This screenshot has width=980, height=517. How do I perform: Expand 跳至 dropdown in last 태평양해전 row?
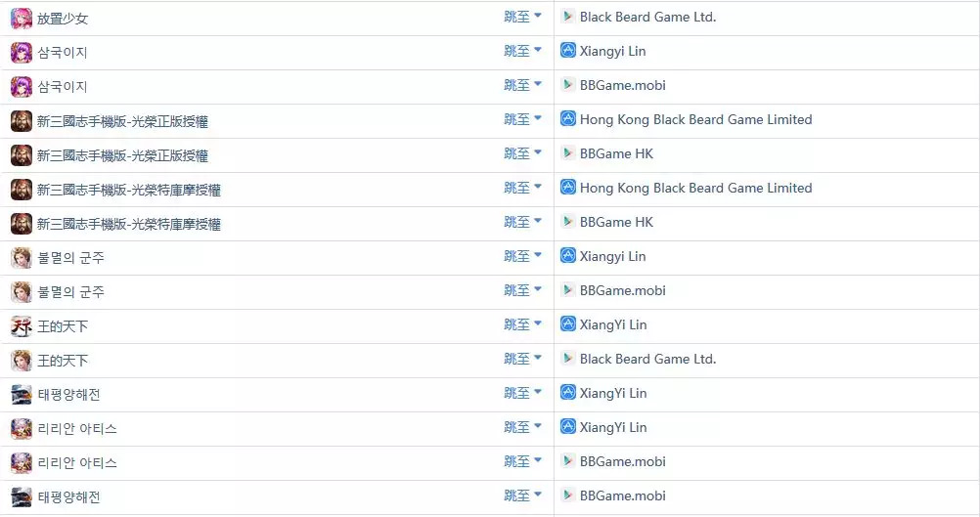pos(523,495)
